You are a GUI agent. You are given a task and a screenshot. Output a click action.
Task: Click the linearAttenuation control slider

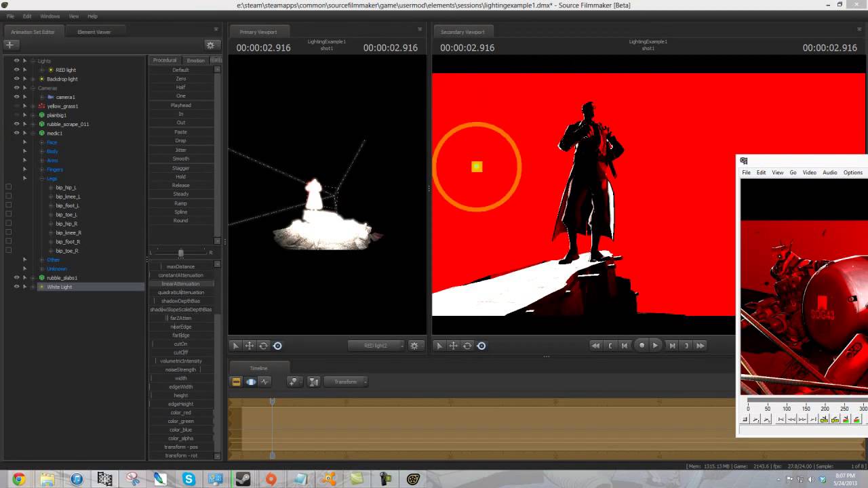tap(181, 284)
